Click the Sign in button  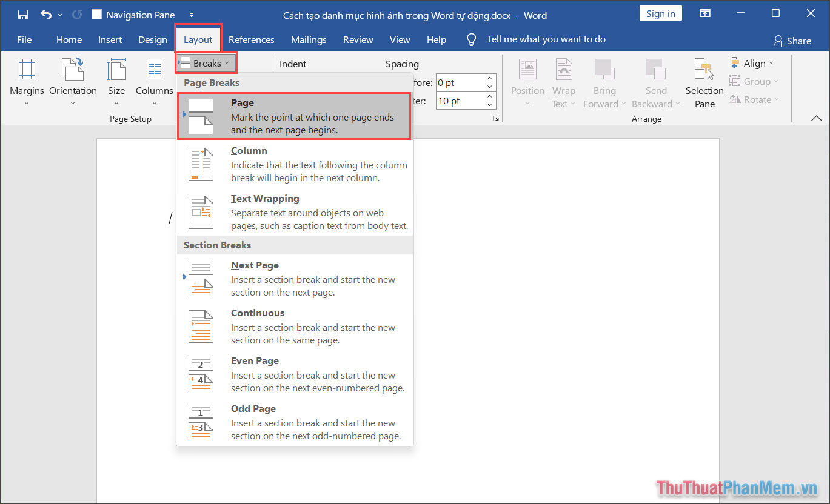click(660, 13)
